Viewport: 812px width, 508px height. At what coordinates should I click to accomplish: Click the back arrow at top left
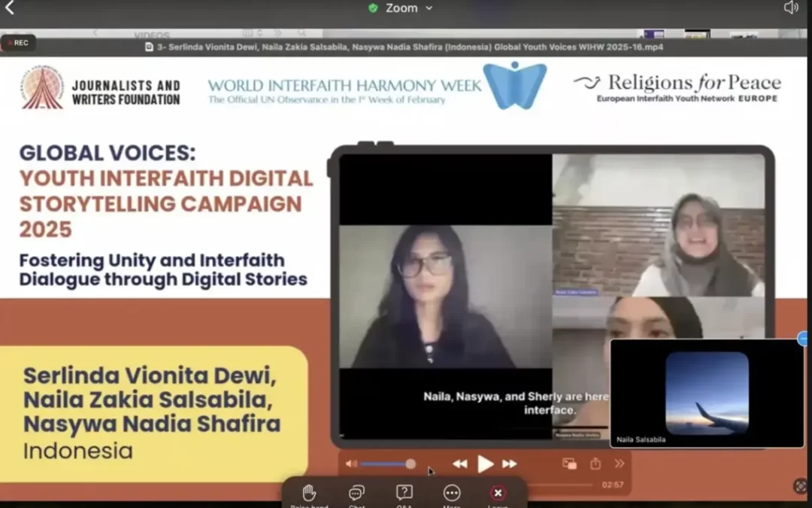pyautogui.click(x=10, y=8)
